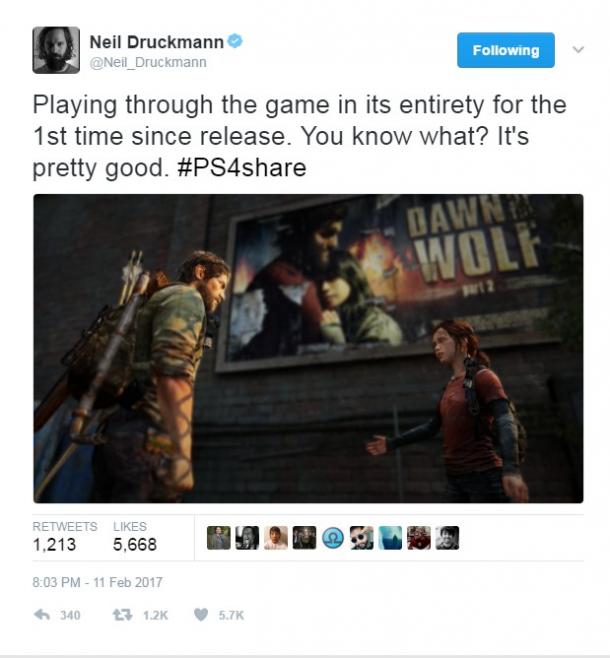Click the blue circular logo liker avatar
Screen dimensions: 610x658
pos(333,538)
